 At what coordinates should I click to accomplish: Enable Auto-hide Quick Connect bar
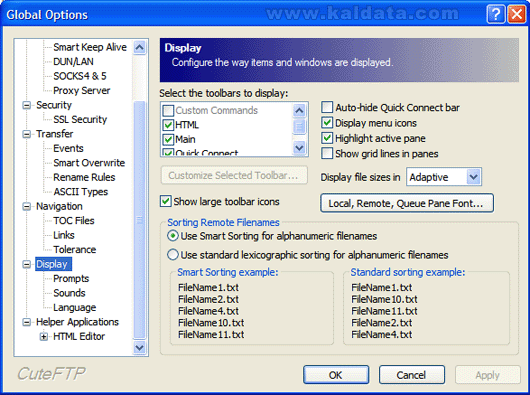pyautogui.click(x=327, y=107)
